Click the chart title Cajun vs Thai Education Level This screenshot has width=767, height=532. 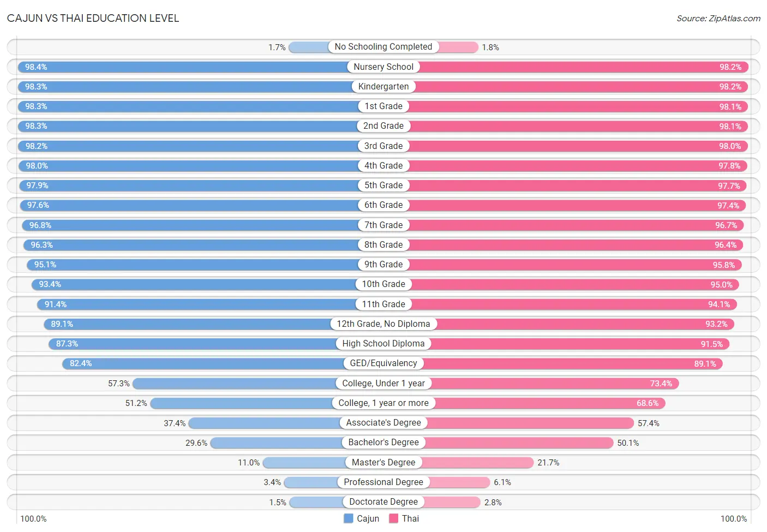pos(93,18)
